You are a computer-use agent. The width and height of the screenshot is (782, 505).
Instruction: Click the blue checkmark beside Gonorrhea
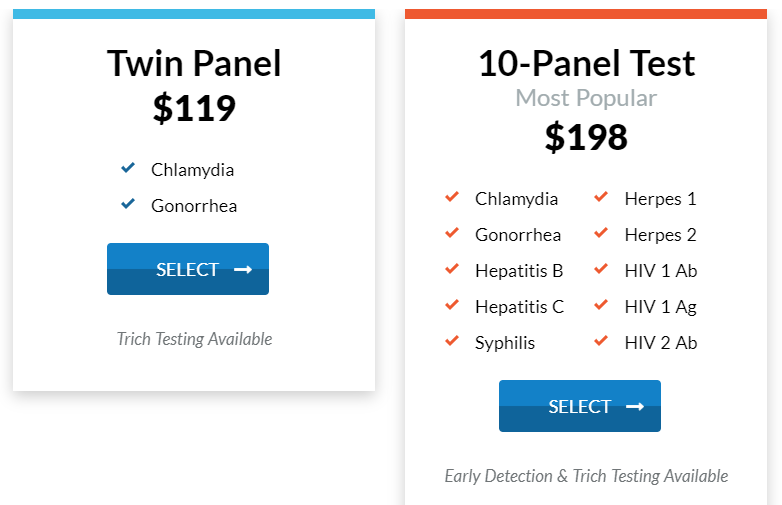127,204
